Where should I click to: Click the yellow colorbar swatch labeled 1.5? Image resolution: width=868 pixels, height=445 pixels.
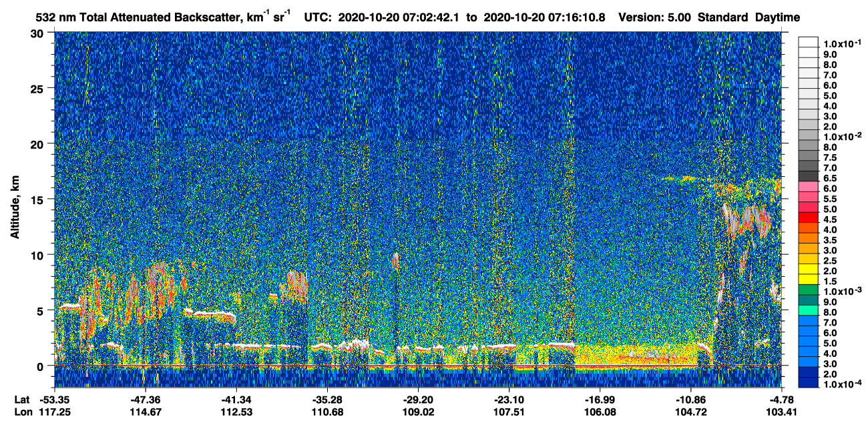(x=808, y=279)
